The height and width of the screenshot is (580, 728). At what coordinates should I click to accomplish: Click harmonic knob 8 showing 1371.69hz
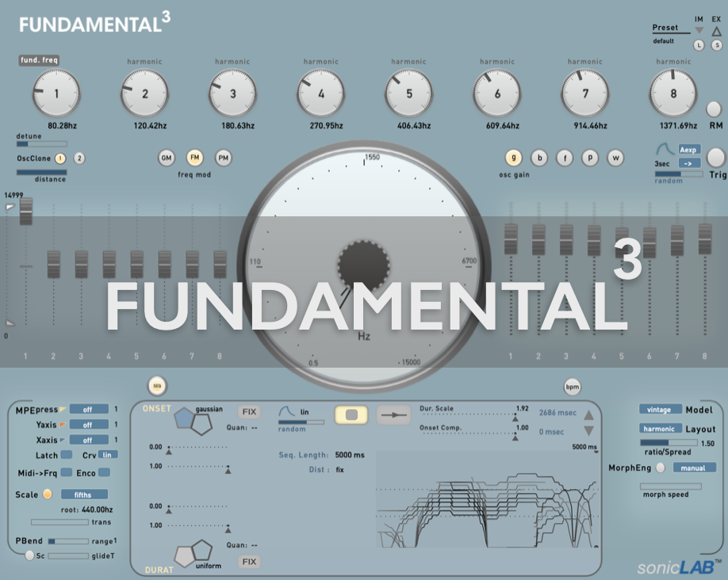pos(673,93)
